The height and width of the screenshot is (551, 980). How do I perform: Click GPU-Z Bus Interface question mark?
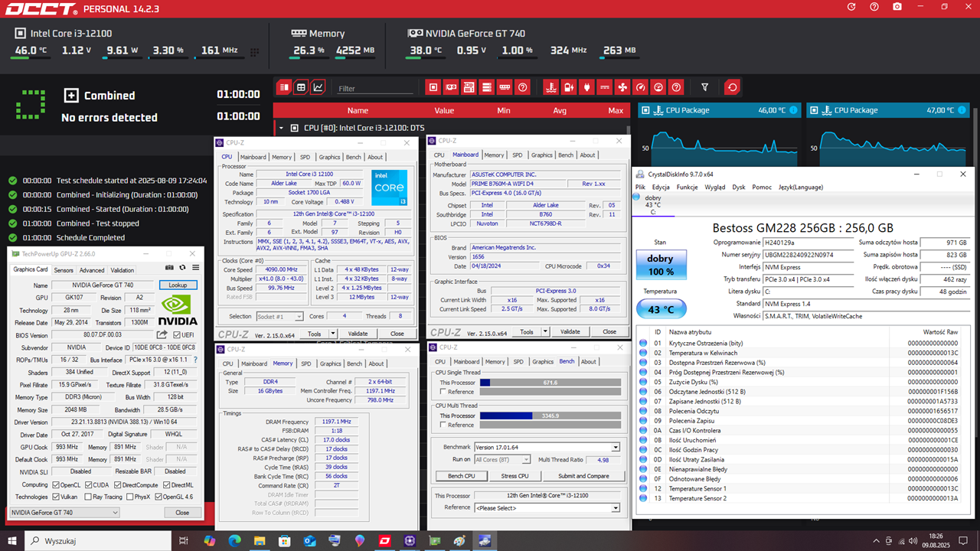[194, 359]
